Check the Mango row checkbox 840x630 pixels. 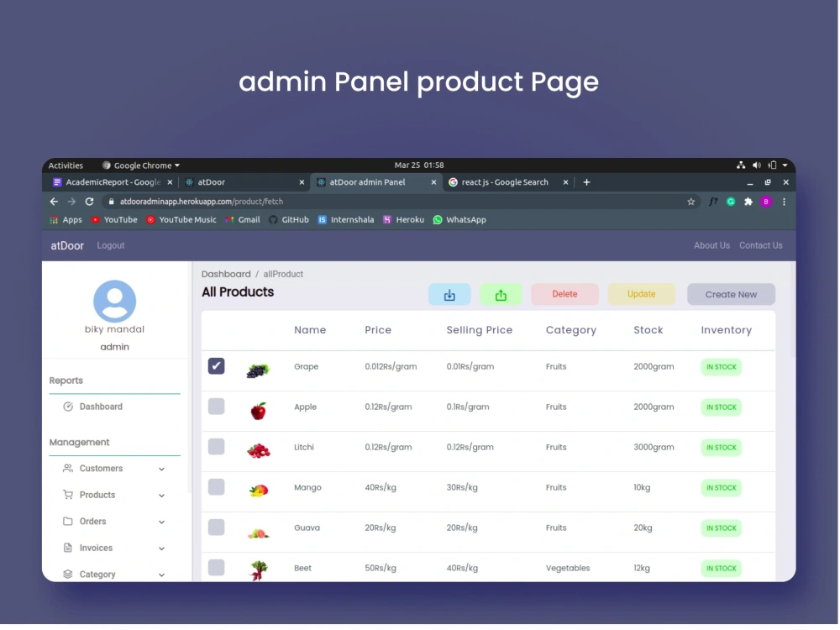click(x=217, y=487)
